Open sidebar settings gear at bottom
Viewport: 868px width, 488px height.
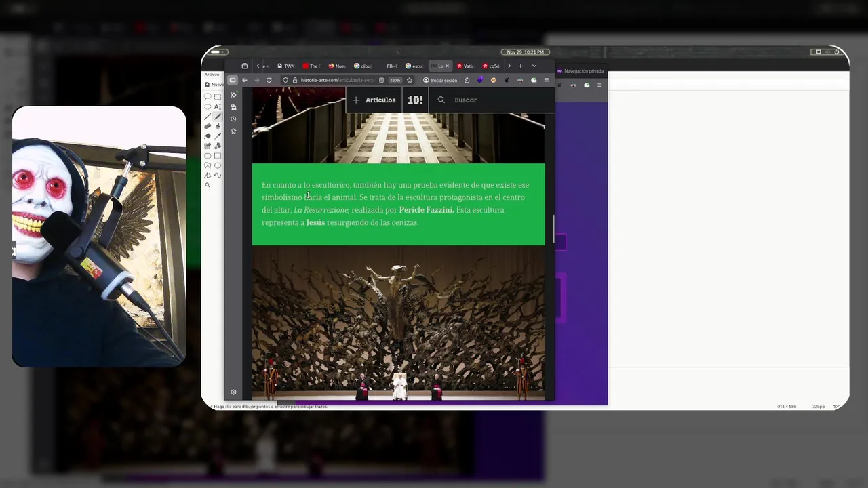233,392
